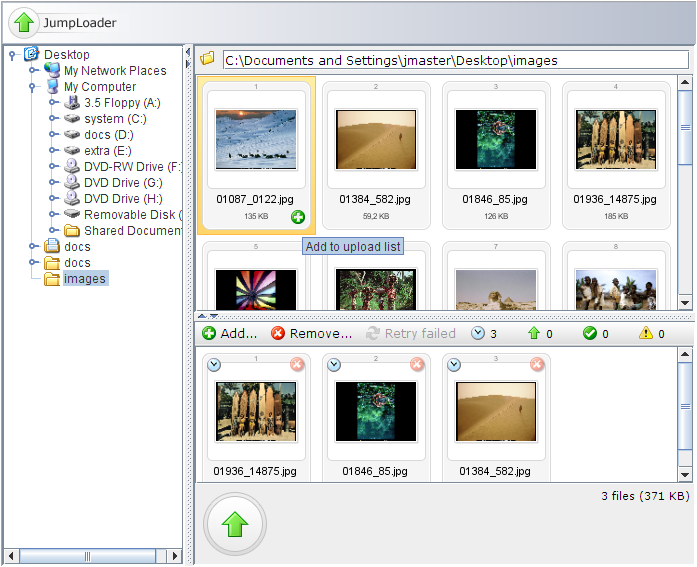
Task: Click the Add... button
Action: (x=230, y=333)
